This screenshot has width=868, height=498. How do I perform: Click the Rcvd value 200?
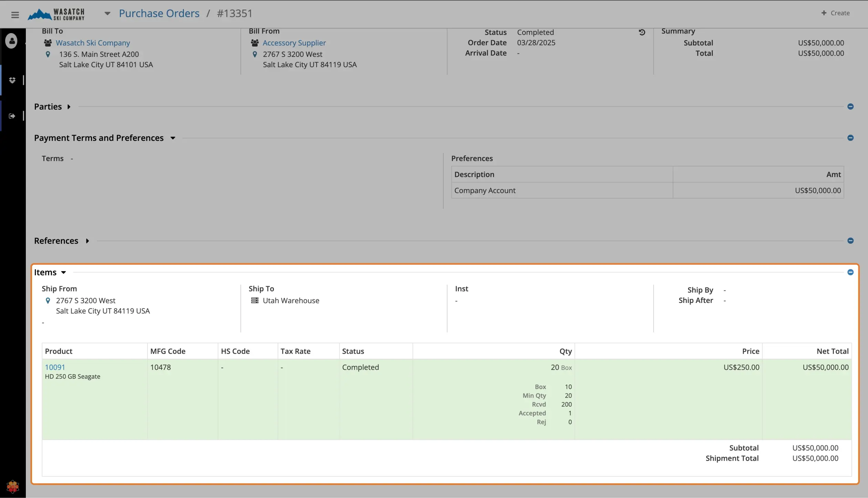pyautogui.click(x=566, y=404)
